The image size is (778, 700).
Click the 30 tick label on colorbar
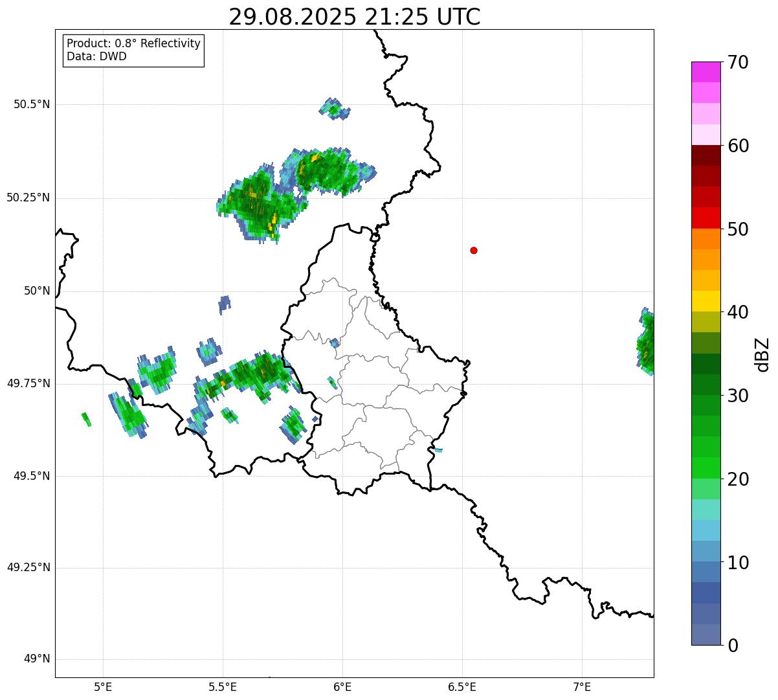point(737,396)
